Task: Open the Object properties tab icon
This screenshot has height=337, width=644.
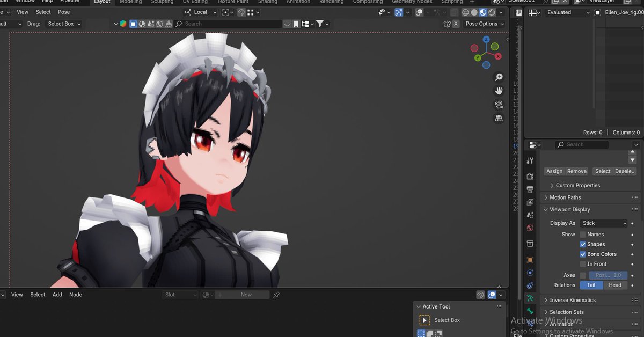Action: point(530,260)
